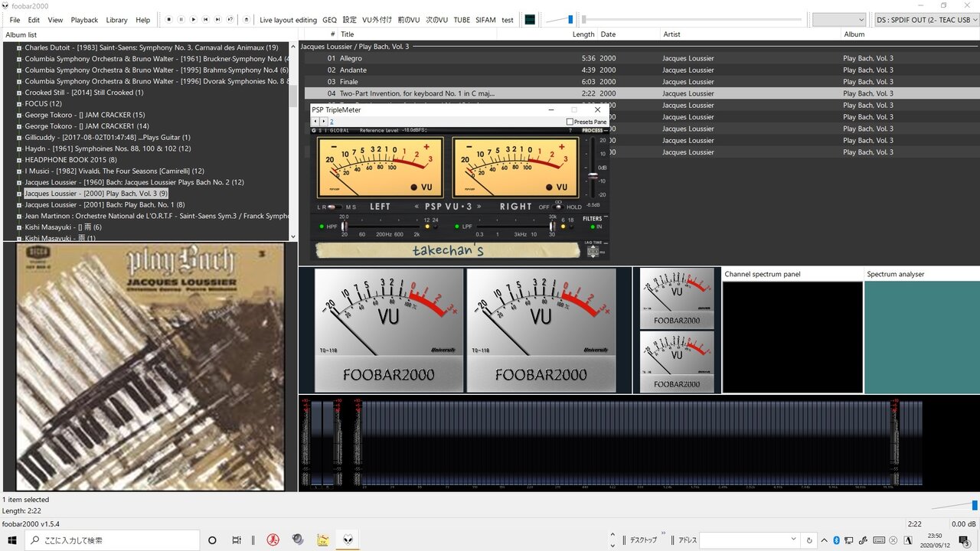The width and height of the screenshot is (980, 551).
Task: Open the Edit menu
Action: tap(34, 20)
